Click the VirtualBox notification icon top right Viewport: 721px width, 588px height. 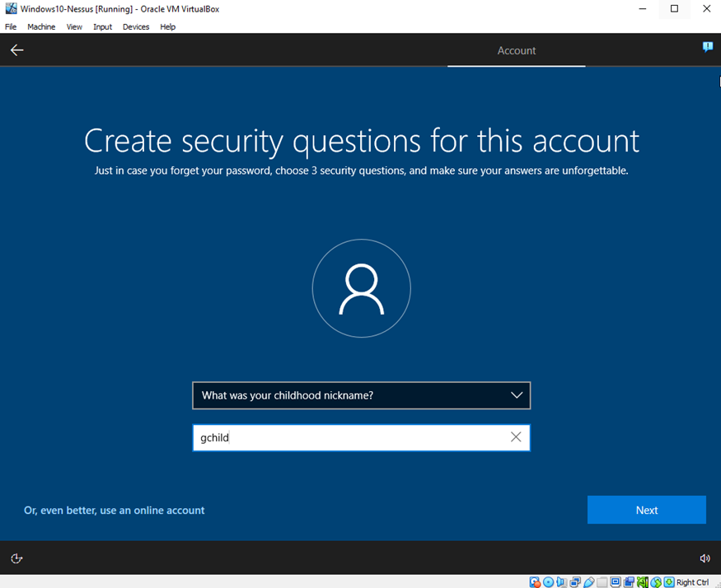[x=707, y=47]
